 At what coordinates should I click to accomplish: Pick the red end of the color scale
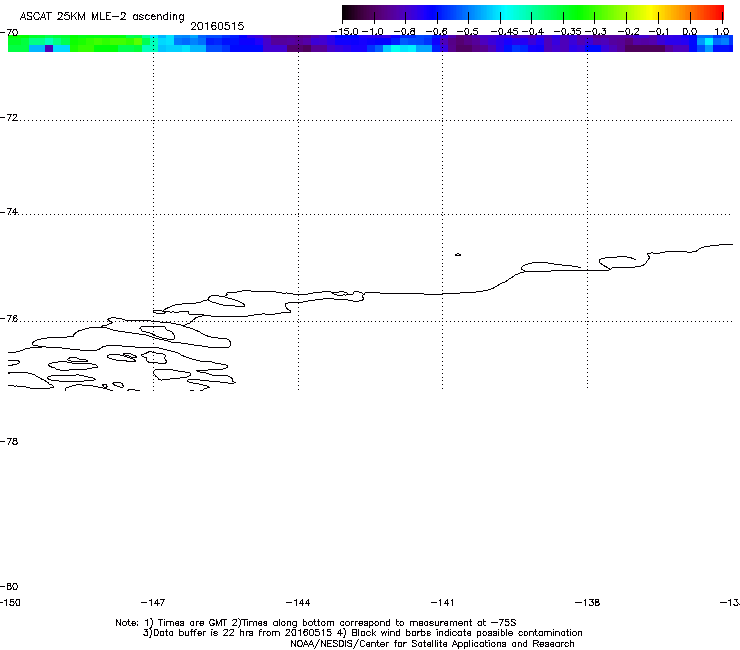(717, 13)
